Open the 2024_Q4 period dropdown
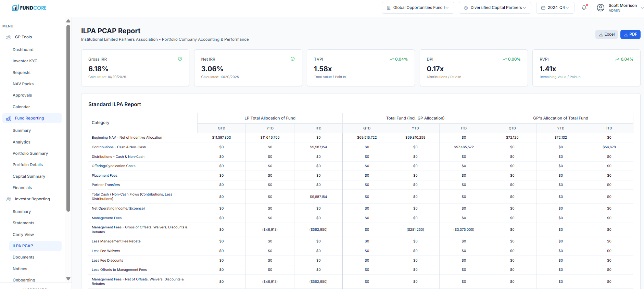 (555, 8)
